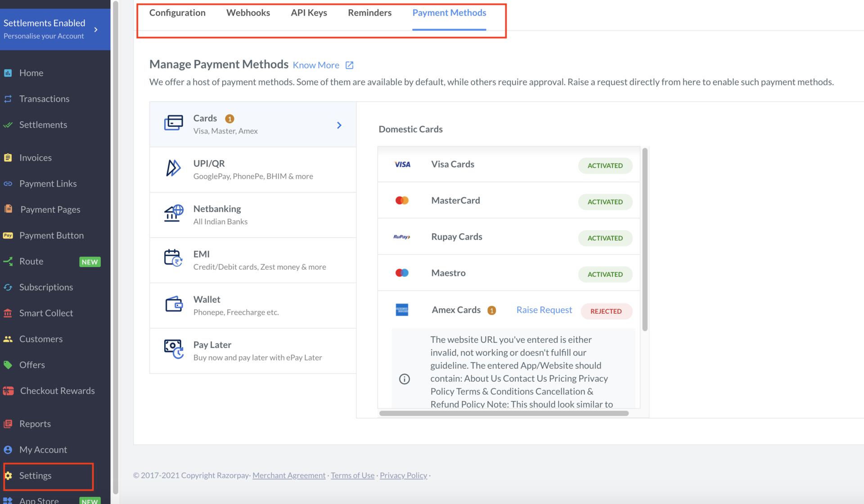Click the EMI calendar icon
Image resolution: width=864 pixels, height=504 pixels.
tap(173, 258)
